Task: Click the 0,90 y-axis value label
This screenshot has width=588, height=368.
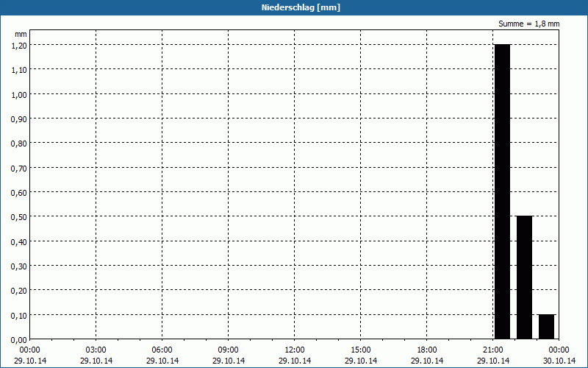Action: [x=19, y=119]
